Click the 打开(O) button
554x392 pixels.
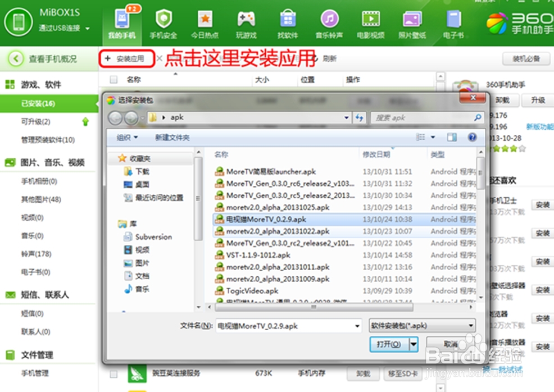coord(389,344)
